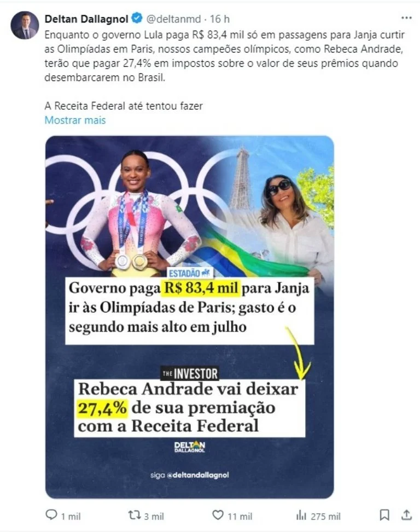
Task: Open the view analytics bar chart icon
Action: pyautogui.click(x=301, y=516)
